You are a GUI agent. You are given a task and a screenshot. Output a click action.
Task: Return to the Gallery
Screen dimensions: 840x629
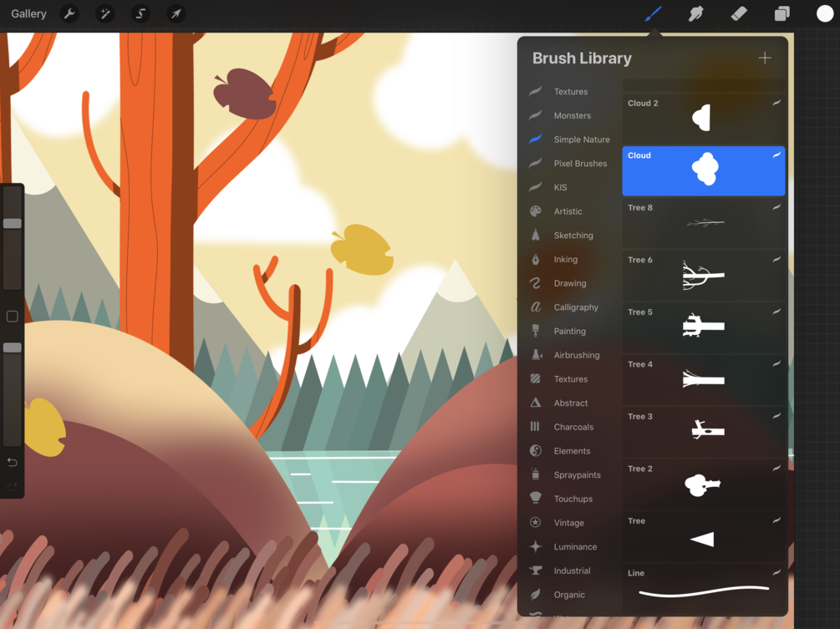(x=29, y=13)
